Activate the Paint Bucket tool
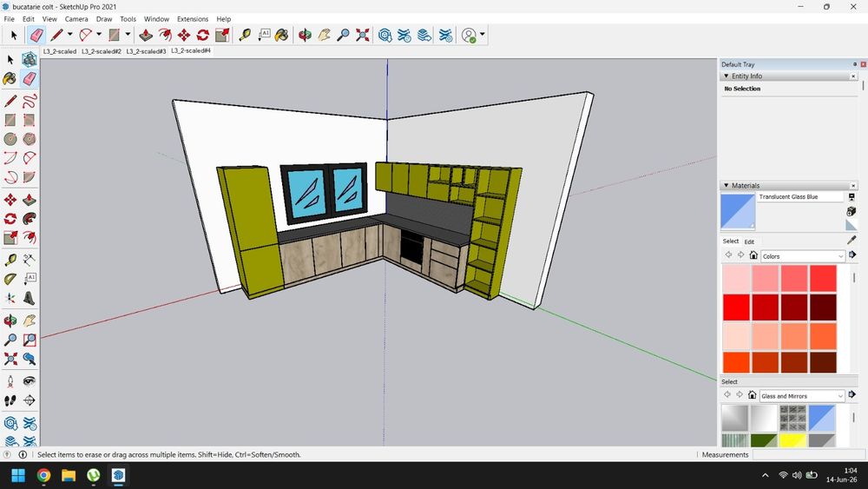The image size is (868, 489). coord(281,35)
